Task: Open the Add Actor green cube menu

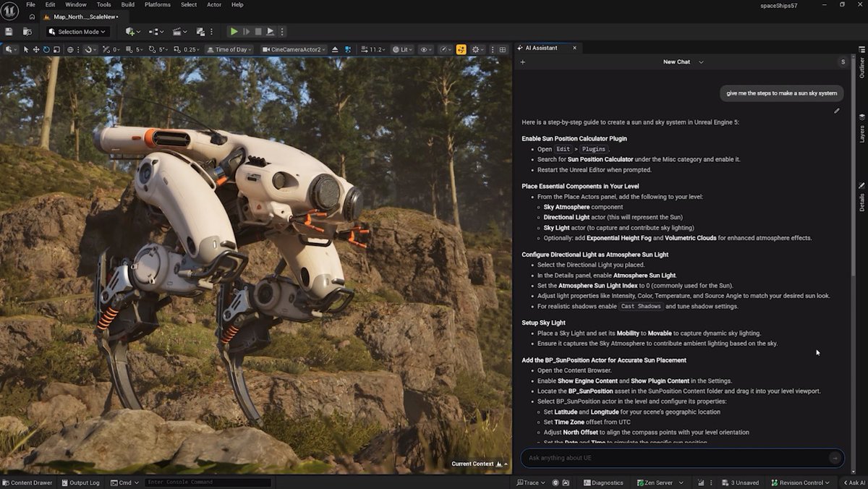Action: coord(130,31)
